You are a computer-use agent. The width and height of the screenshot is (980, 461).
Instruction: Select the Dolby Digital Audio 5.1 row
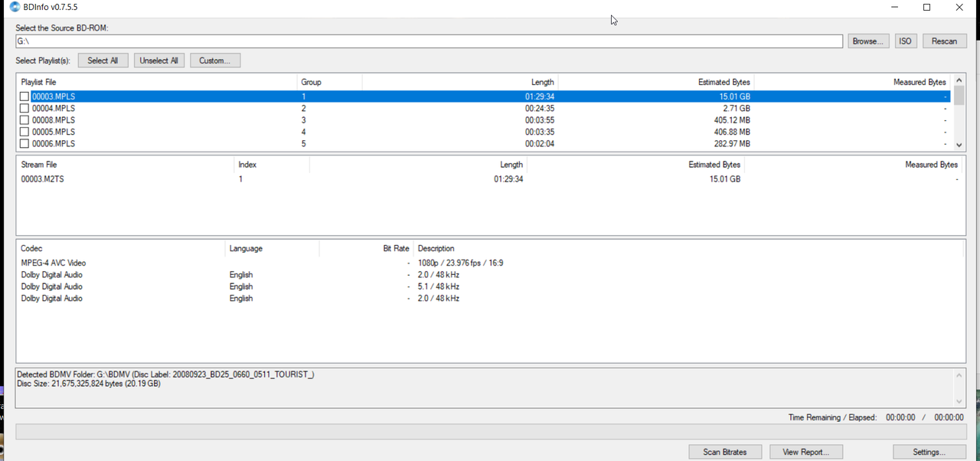pyautogui.click(x=490, y=286)
